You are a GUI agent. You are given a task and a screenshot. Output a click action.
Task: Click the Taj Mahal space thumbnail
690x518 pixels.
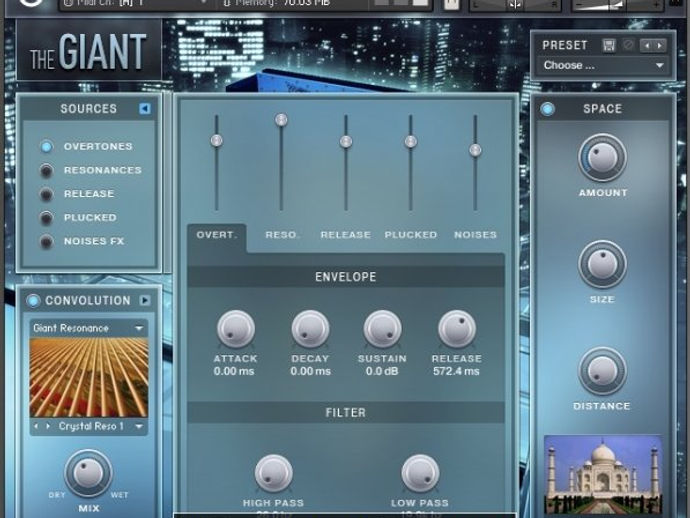[603, 474]
